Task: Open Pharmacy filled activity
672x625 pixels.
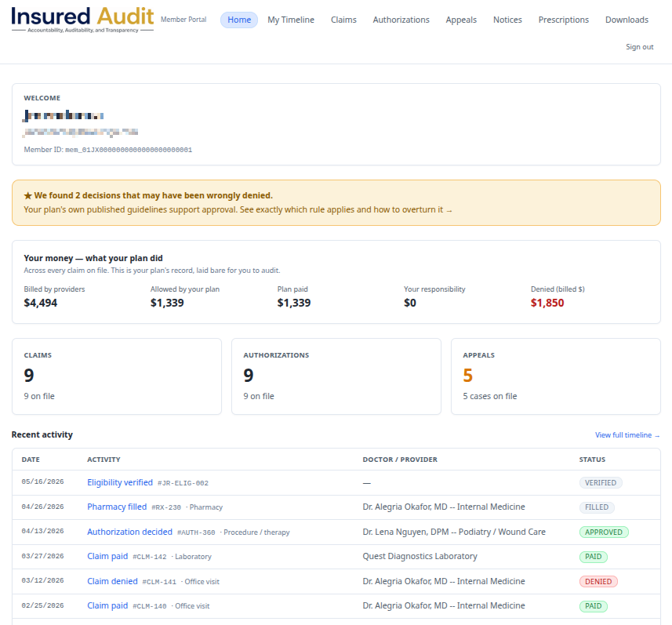Action: click(x=117, y=507)
